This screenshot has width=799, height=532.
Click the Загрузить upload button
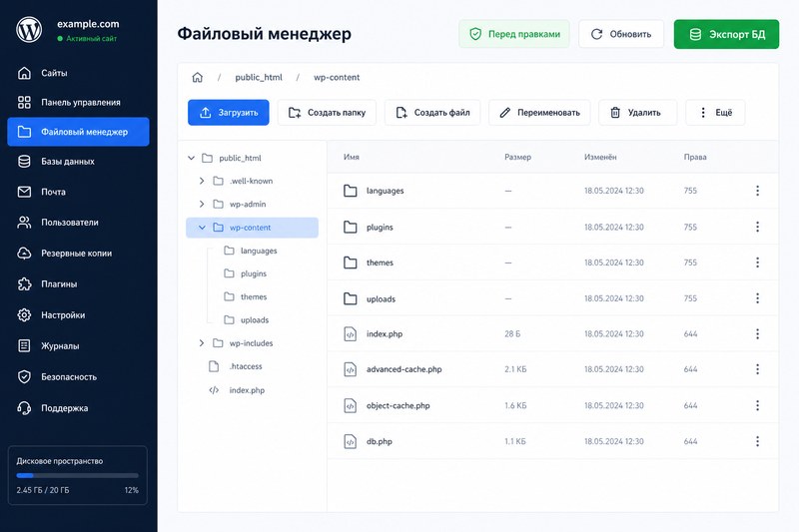tap(229, 113)
